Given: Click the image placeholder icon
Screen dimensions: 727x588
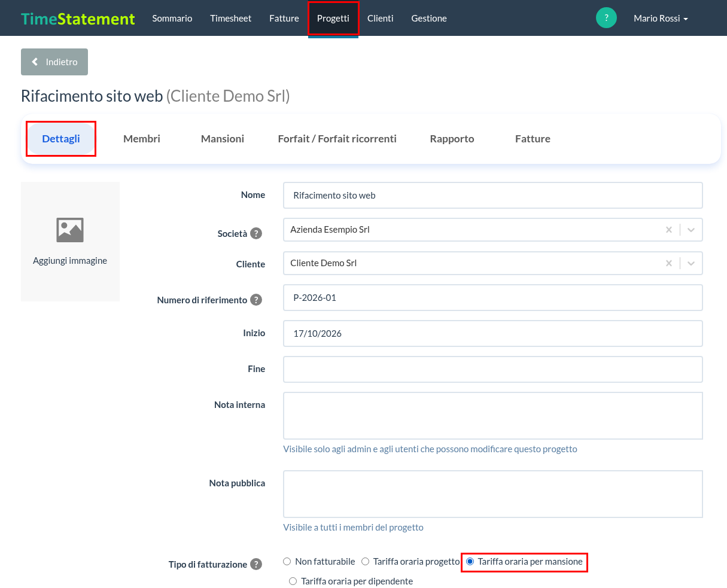Looking at the screenshot, I should 70,230.
